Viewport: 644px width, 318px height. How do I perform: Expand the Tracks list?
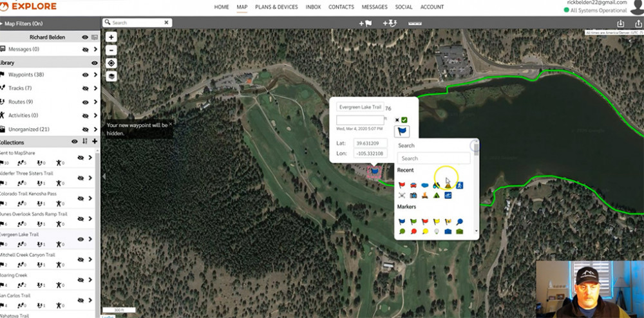[95, 88]
